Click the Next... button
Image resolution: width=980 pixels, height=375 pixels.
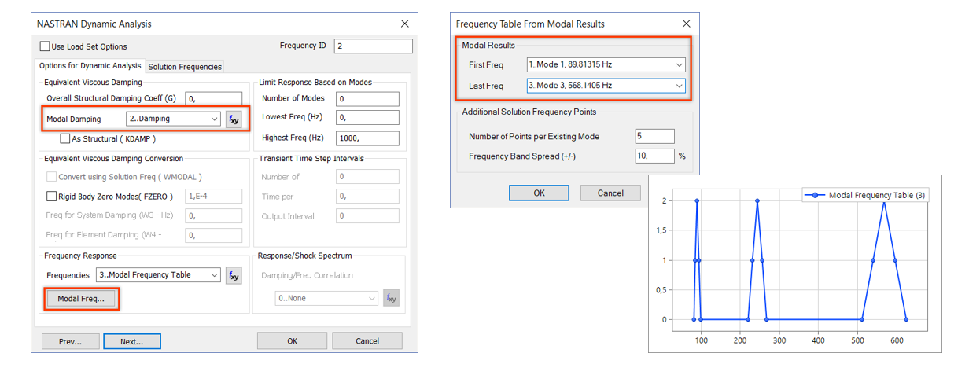(132, 341)
